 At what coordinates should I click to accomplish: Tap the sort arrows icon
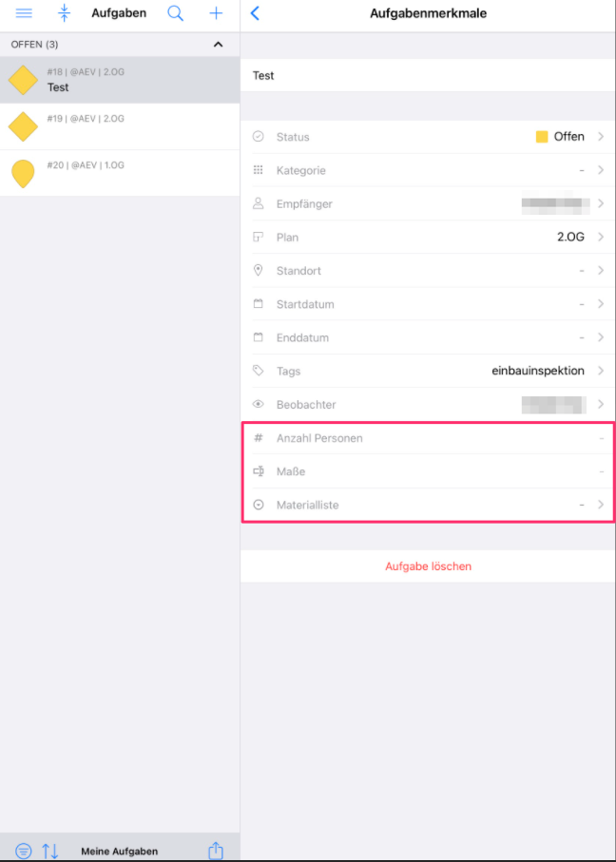coord(50,851)
